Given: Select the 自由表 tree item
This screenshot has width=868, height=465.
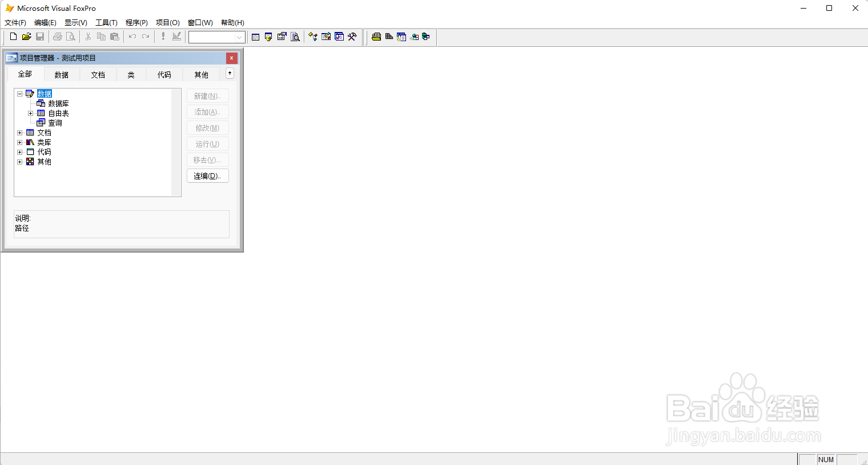Looking at the screenshot, I should [58, 113].
